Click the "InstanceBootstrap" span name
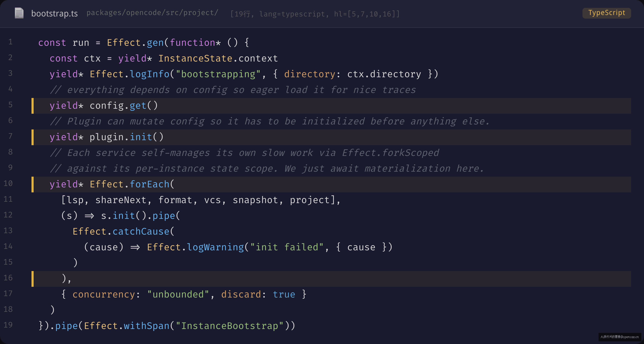644x344 pixels. (230, 326)
